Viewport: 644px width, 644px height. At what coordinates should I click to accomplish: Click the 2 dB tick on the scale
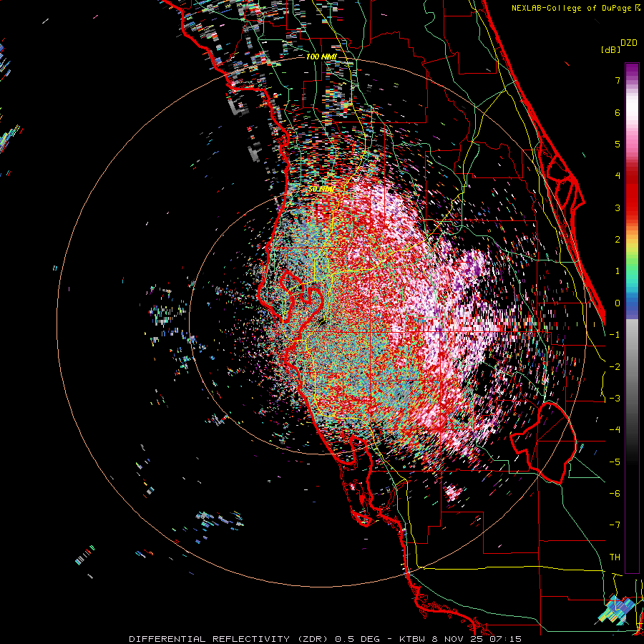pyautogui.click(x=618, y=240)
